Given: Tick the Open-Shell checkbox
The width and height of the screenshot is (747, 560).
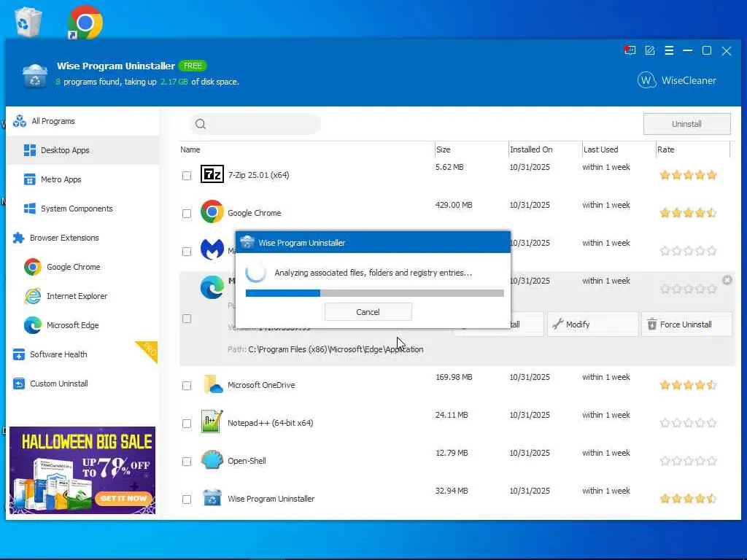Looking at the screenshot, I should click(187, 462).
